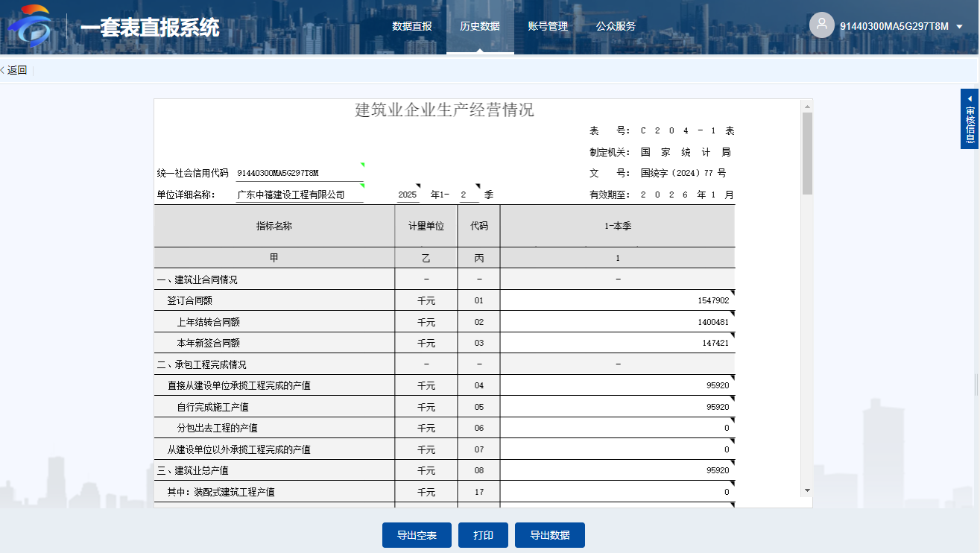Click scrollbar up arrow in the table
This screenshot has width=980, height=553.
coord(806,104)
